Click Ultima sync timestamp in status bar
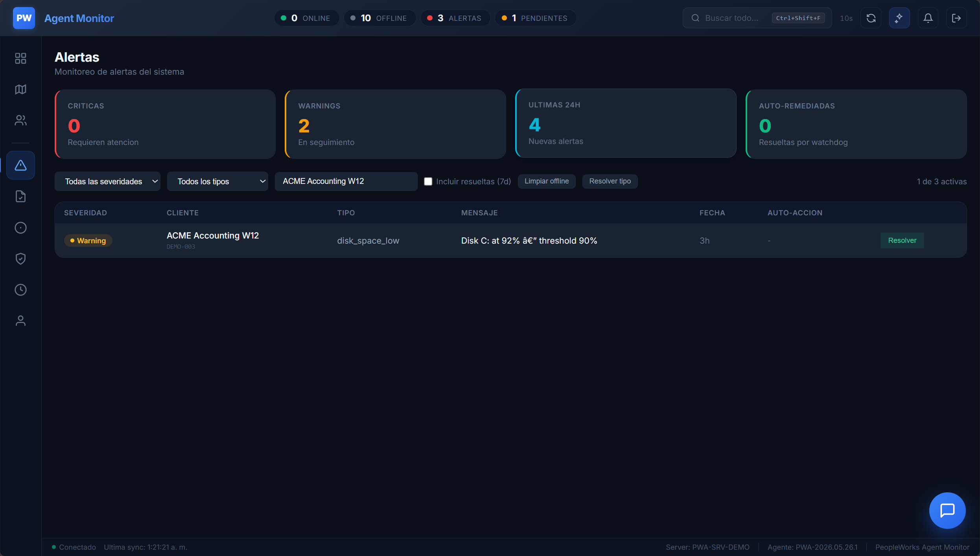 (146, 547)
